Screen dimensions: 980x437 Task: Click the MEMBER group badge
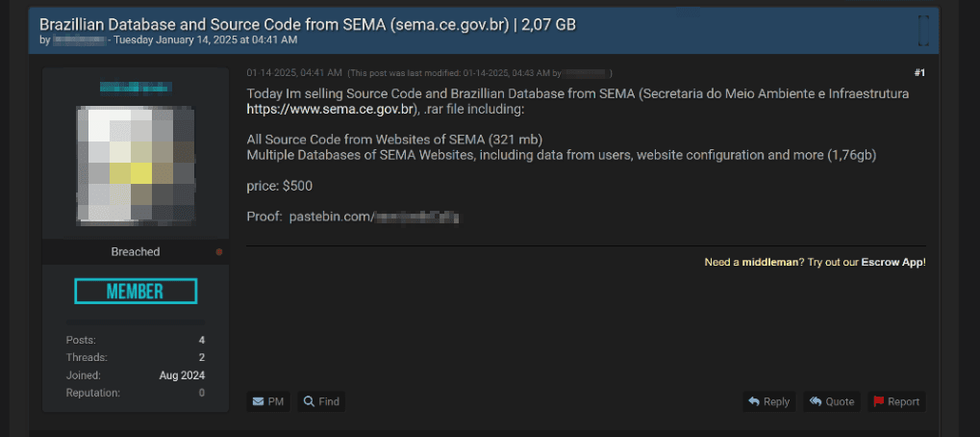coord(135,291)
